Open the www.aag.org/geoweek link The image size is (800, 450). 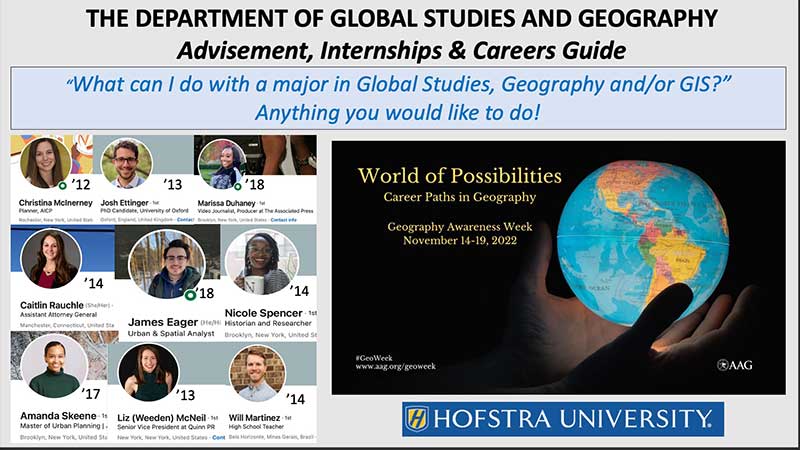396,368
